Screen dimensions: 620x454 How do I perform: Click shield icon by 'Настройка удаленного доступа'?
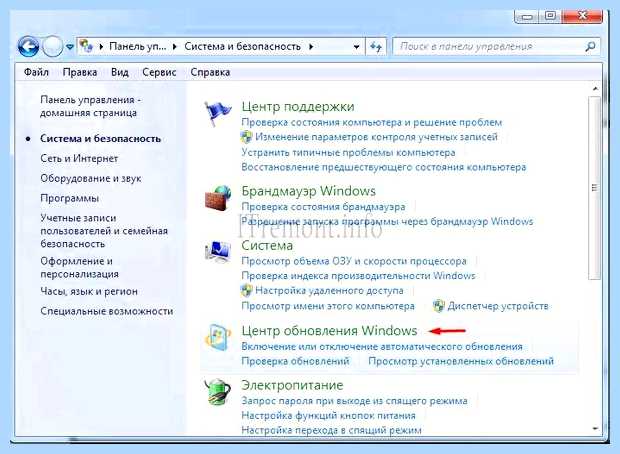point(246,291)
